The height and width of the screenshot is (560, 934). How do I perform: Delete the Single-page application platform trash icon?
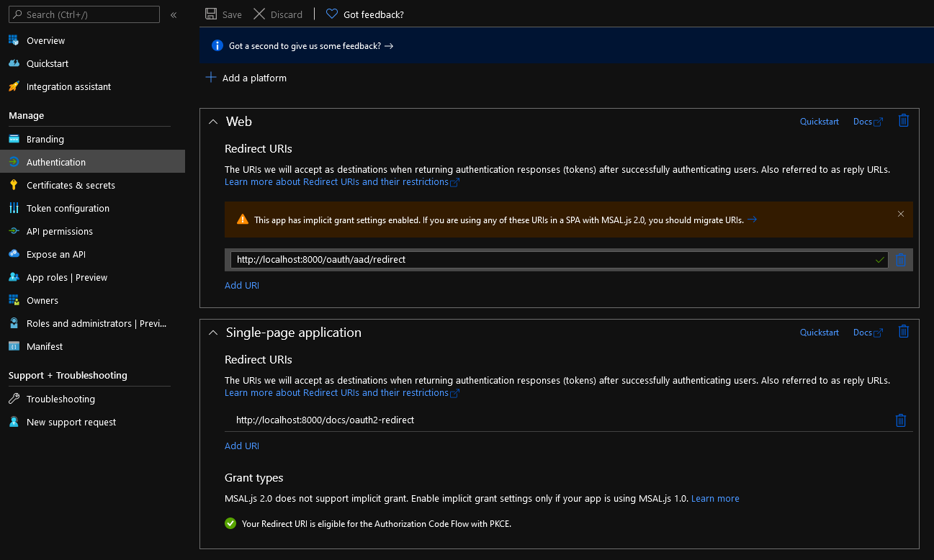point(904,331)
